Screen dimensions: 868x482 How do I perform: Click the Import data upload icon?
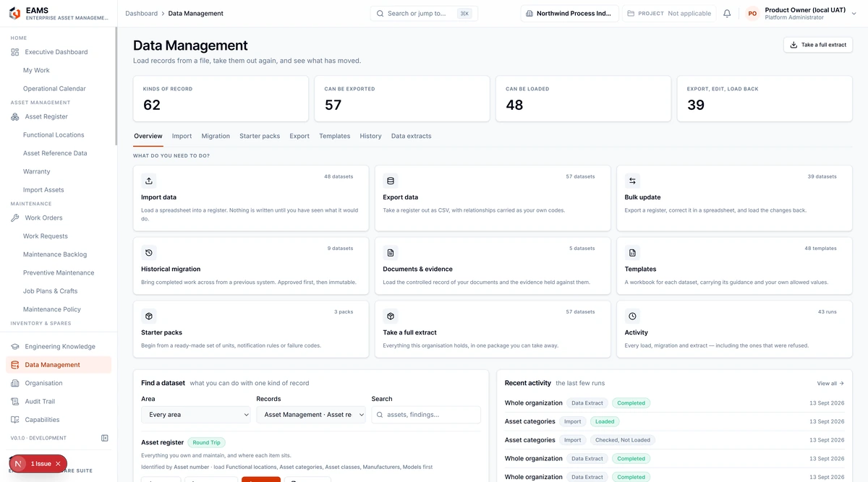[149, 181]
